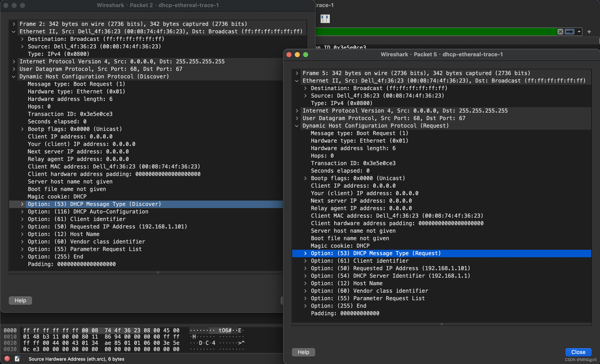Expand User Datagram Protocol in Packet 5
This screenshot has width=600, height=364.
pos(297,118)
